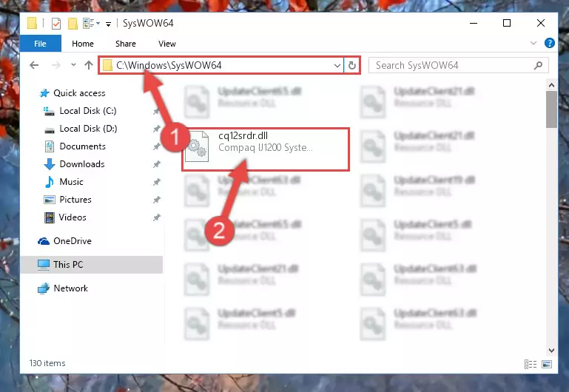Click the pin icon beside Local Disk (D:)

pos(156,129)
